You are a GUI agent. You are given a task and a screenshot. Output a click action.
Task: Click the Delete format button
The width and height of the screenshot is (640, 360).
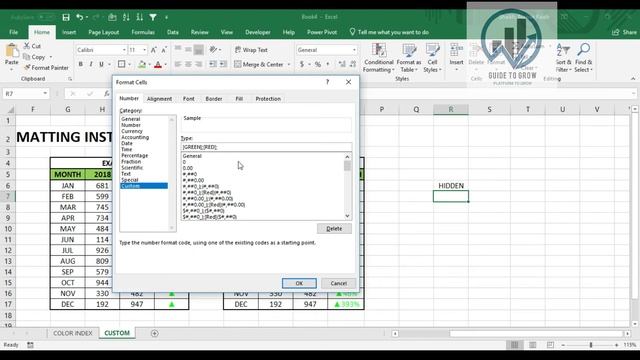coord(334,229)
